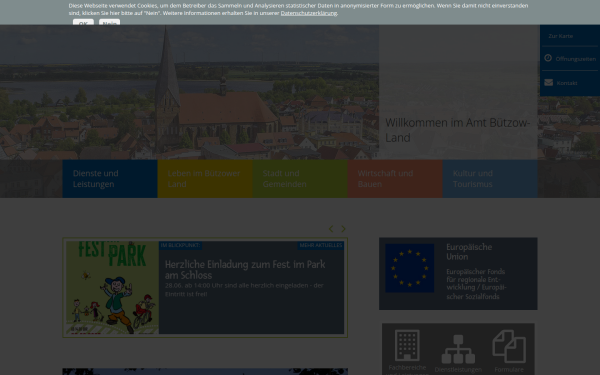Open the Öffnungszeiten sidebar label

pos(576,59)
